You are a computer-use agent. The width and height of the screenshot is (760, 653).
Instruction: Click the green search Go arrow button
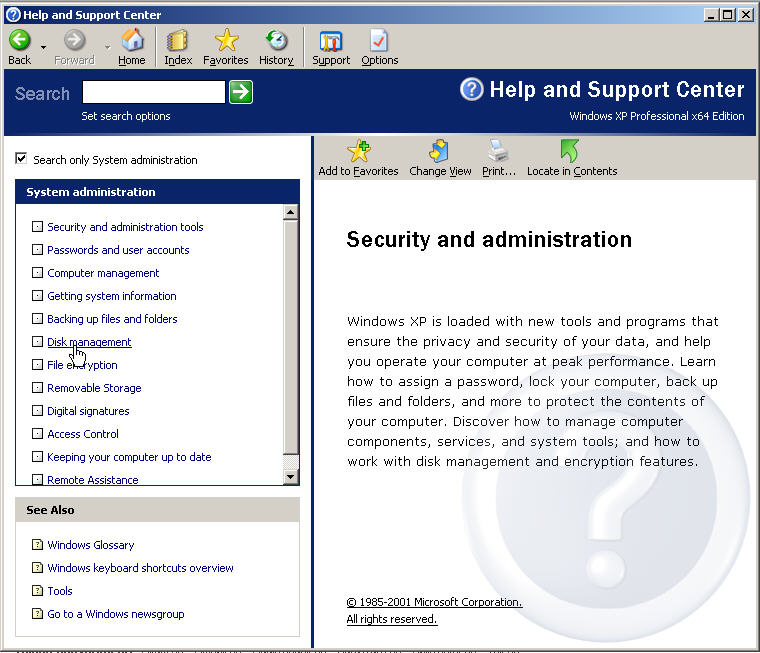click(241, 92)
